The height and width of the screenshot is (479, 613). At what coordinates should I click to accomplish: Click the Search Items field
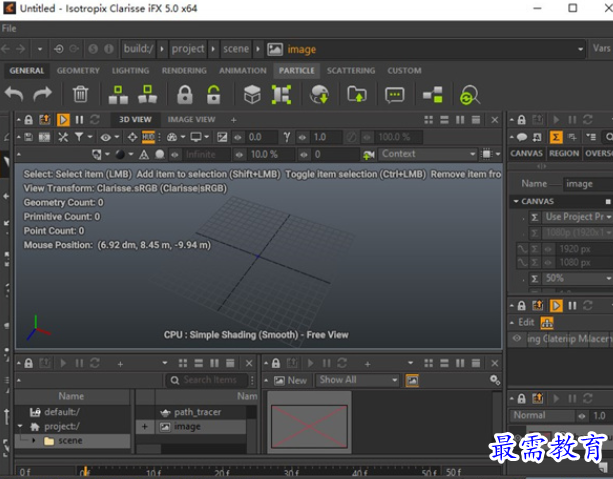(x=209, y=380)
